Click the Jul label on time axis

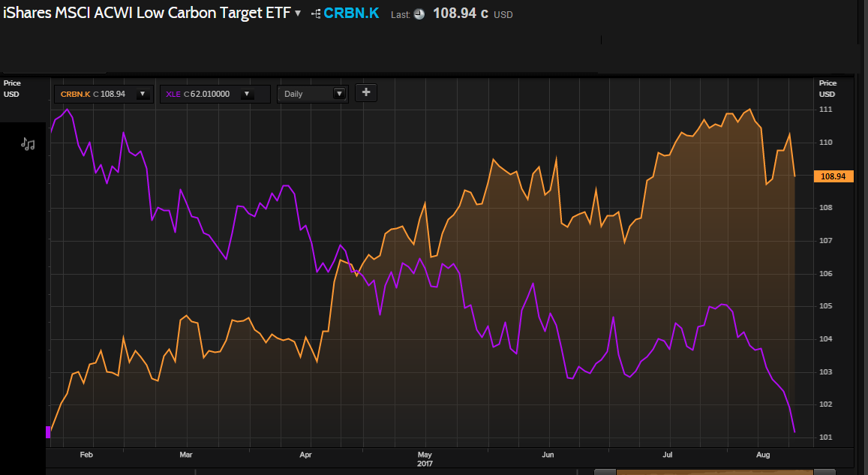[x=668, y=455]
